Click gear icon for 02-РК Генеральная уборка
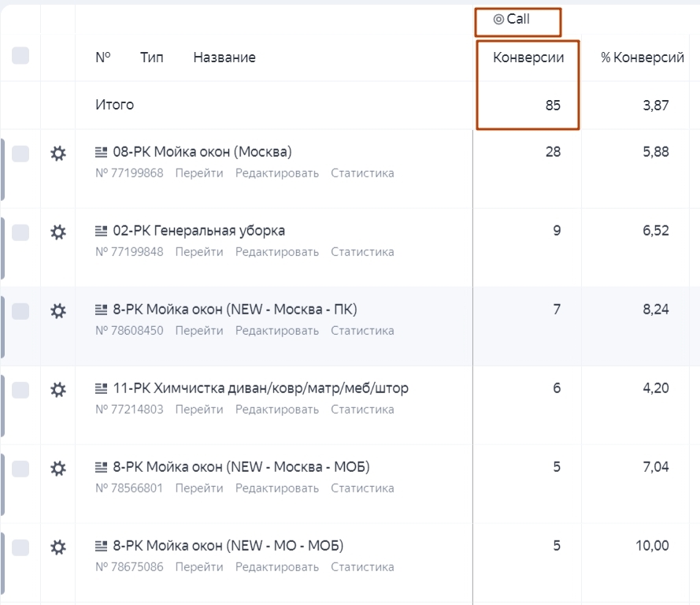 tap(57, 232)
